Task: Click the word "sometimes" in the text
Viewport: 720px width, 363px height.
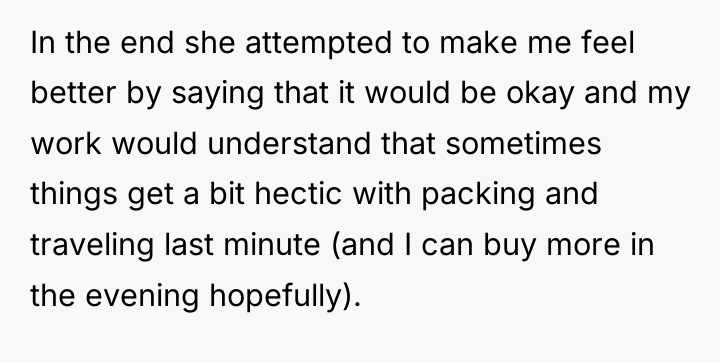Action: [523, 143]
